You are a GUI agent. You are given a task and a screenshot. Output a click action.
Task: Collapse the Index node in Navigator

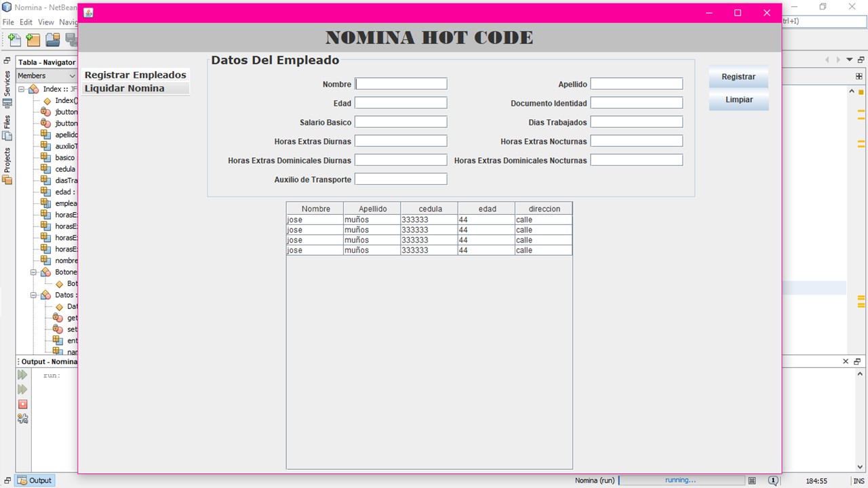click(22, 89)
